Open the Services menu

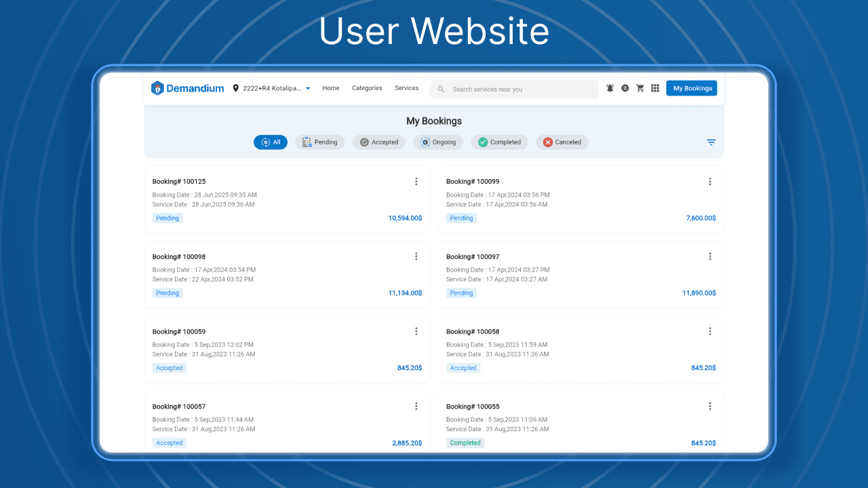[x=406, y=88]
